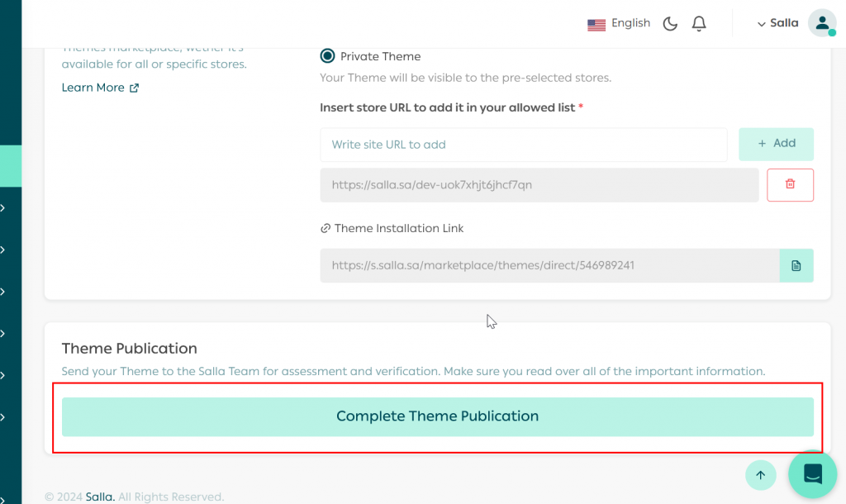Open notifications via the bell icon
The width and height of the screenshot is (846, 504).
[699, 24]
